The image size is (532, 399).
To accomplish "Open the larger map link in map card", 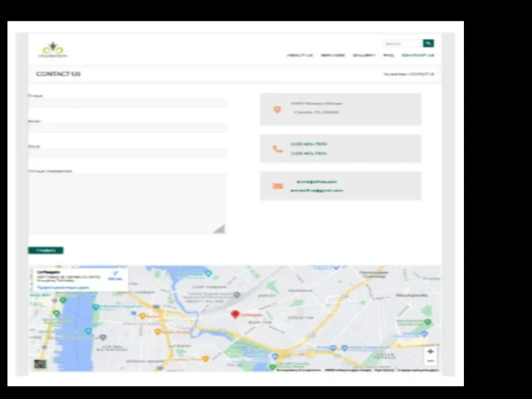I will [x=63, y=287].
